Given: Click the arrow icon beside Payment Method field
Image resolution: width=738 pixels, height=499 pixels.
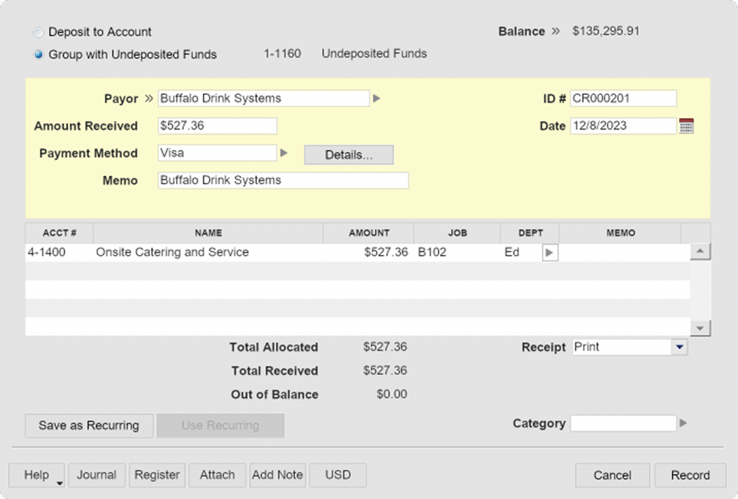Looking at the screenshot, I should tap(284, 153).
